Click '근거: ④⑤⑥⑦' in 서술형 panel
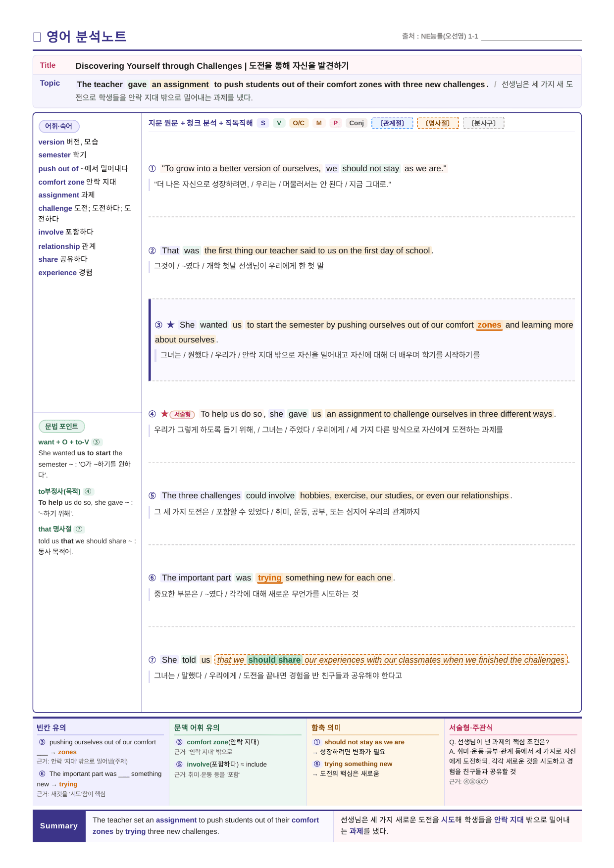Image resolution: width=614 pixels, height=868 pixels. (468, 782)
